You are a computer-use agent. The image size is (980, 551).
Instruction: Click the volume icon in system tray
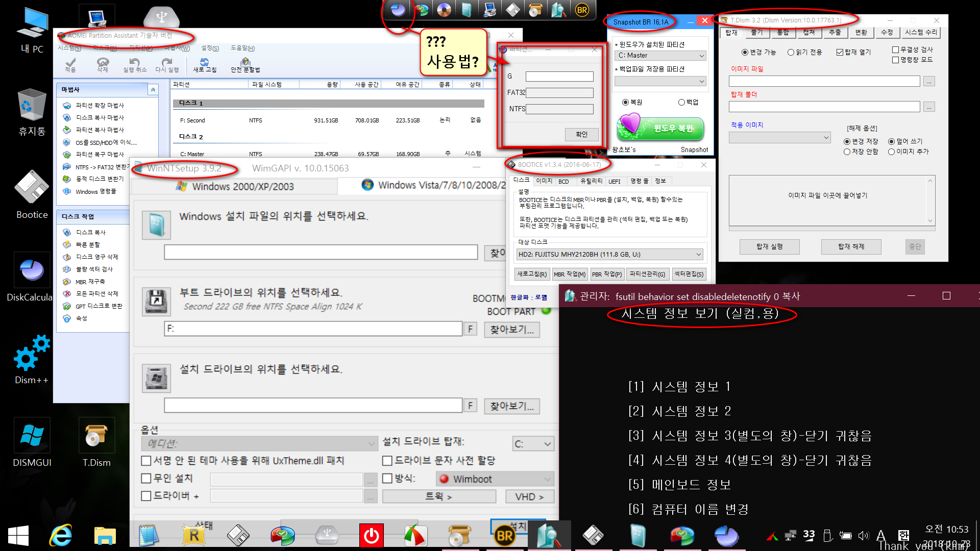click(863, 535)
